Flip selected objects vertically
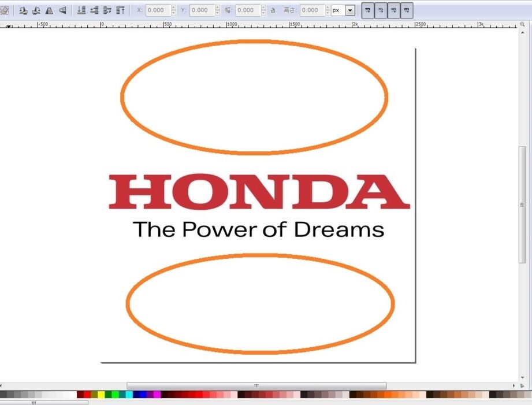The image size is (532, 405). (62, 10)
